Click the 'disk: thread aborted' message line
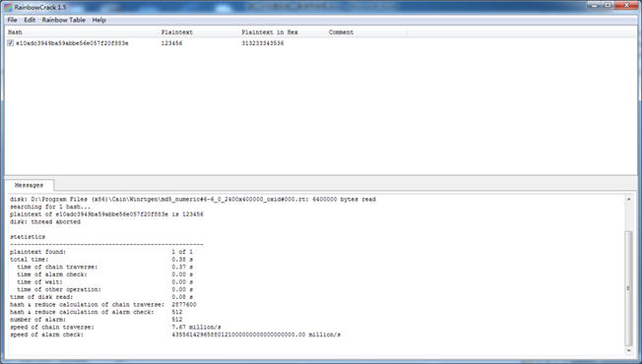The image size is (642, 364). pyautogui.click(x=45, y=222)
